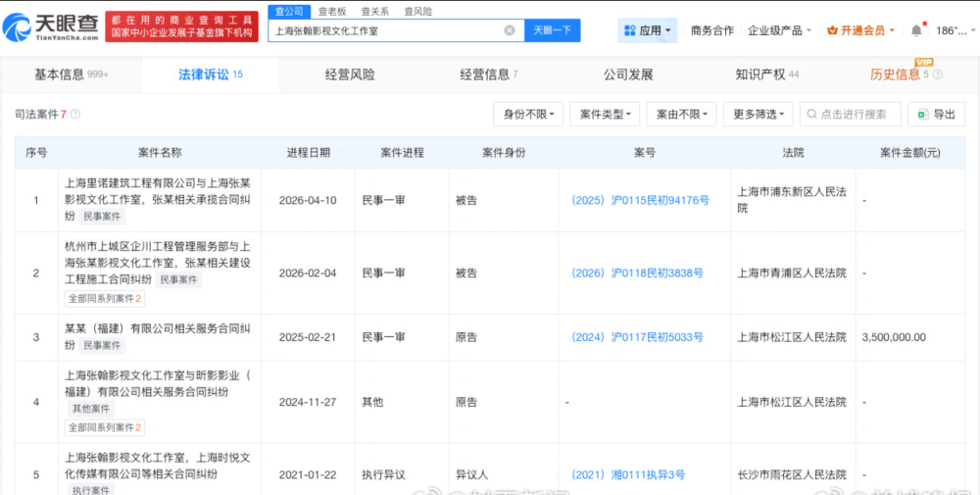Switch to the 公司发展 tab
The height and width of the screenshot is (495, 980).
pos(628,74)
